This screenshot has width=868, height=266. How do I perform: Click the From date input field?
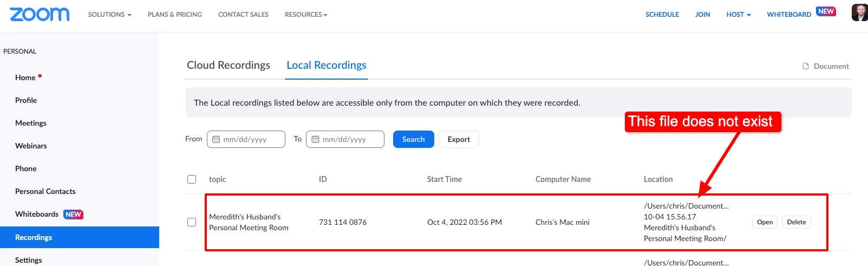[246, 139]
